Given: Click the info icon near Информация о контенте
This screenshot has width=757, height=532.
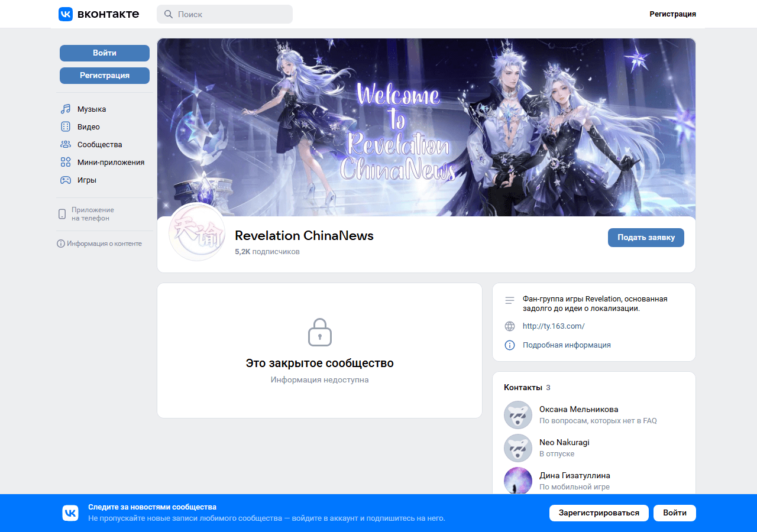Looking at the screenshot, I should pyautogui.click(x=61, y=244).
